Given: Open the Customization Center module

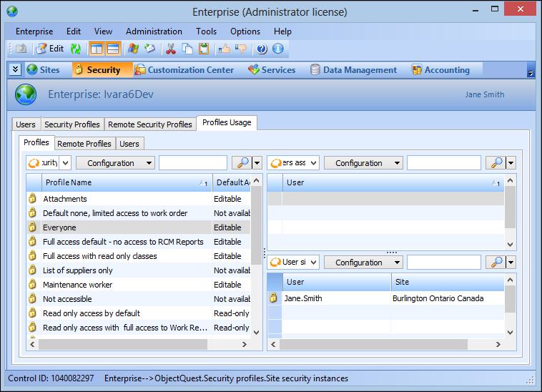Looking at the screenshot, I should pyautogui.click(x=184, y=70).
